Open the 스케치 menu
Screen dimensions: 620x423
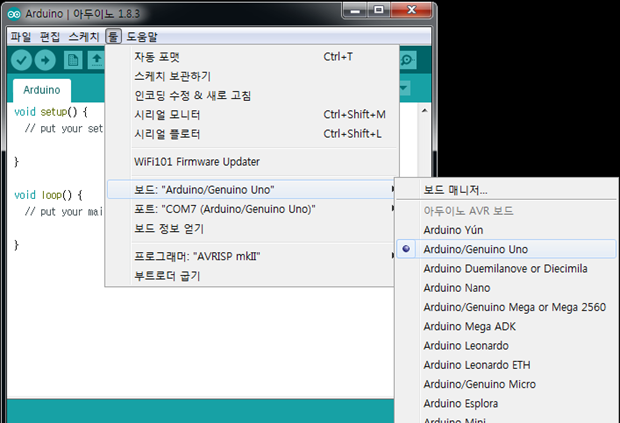tap(84, 37)
